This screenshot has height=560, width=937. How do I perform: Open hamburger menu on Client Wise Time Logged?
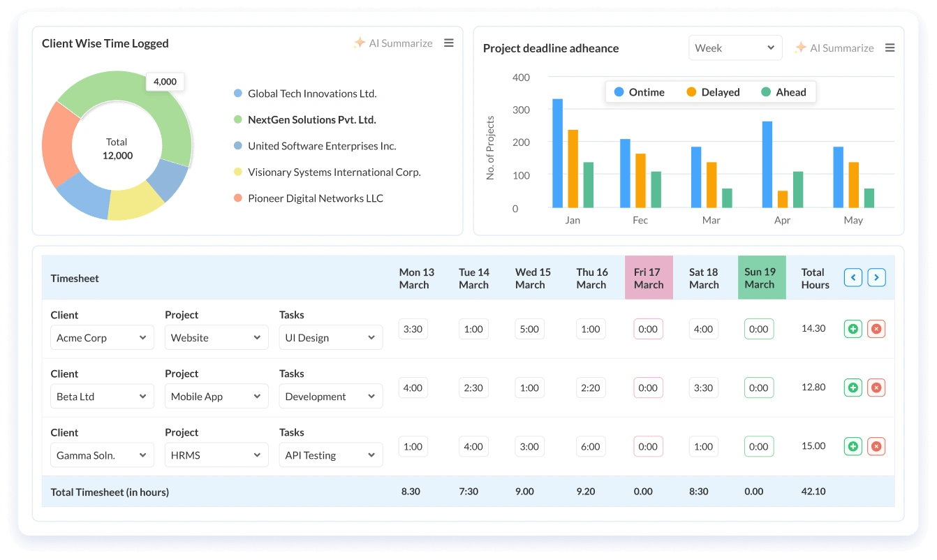(449, 43)
